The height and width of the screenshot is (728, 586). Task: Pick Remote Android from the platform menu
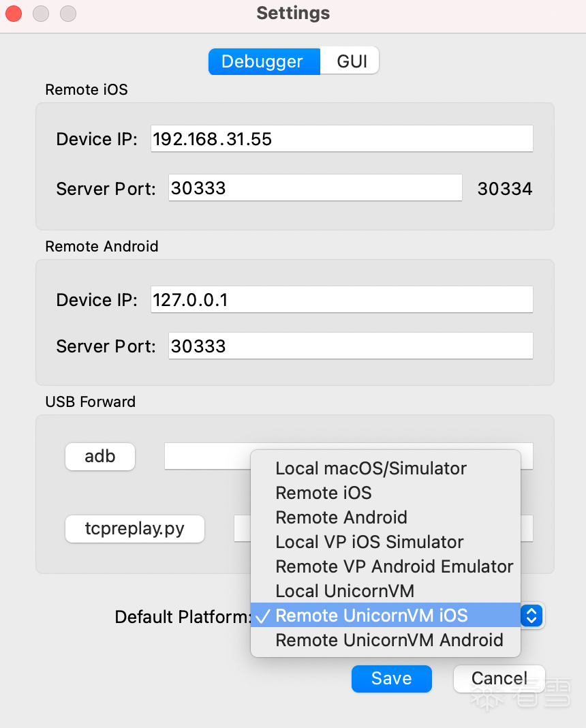(341, 518)
